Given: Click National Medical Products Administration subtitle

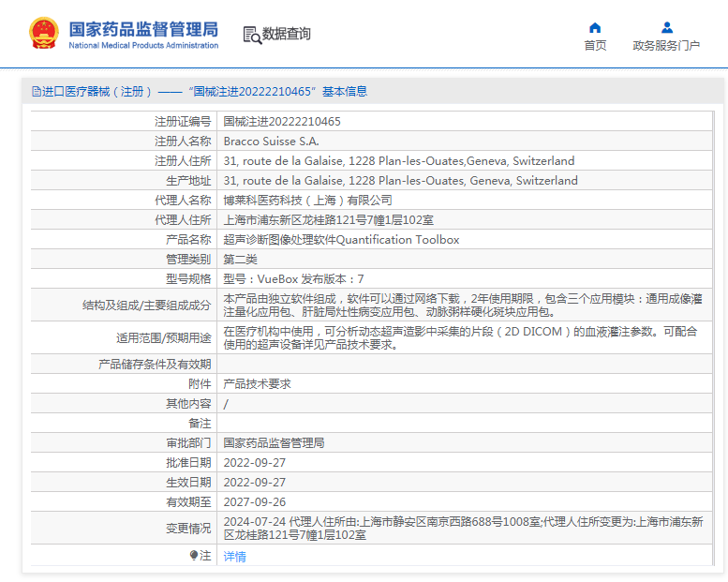Looking at the screenshot, I should [143, 46].
